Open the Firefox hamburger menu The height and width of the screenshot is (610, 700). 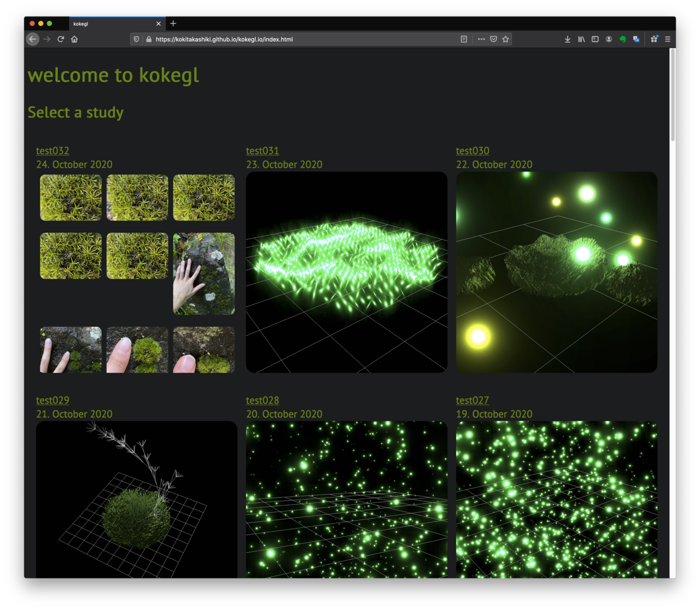click(x=668, y=39)
